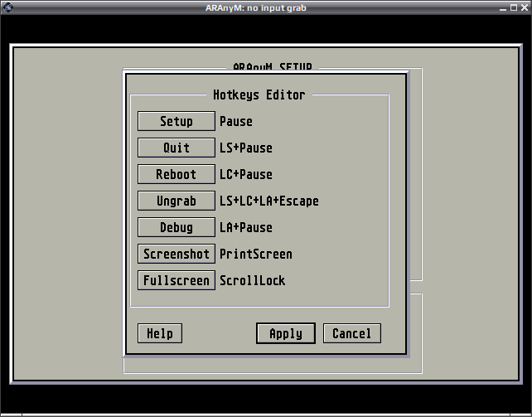Click the 'PrintScreen' key label
The width and height of the screenshot is (532, 417).
256,254
